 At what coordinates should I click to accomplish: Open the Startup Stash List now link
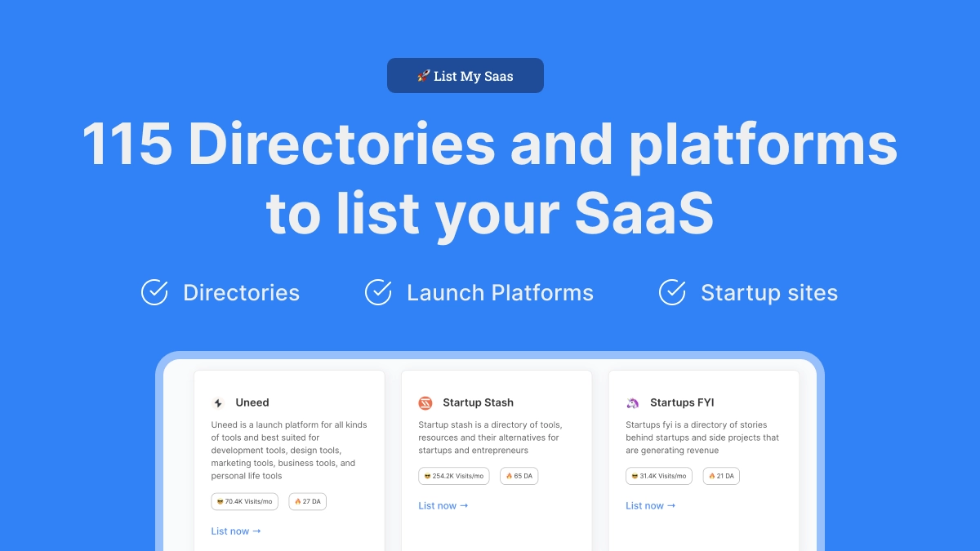[x=443, y=505]
